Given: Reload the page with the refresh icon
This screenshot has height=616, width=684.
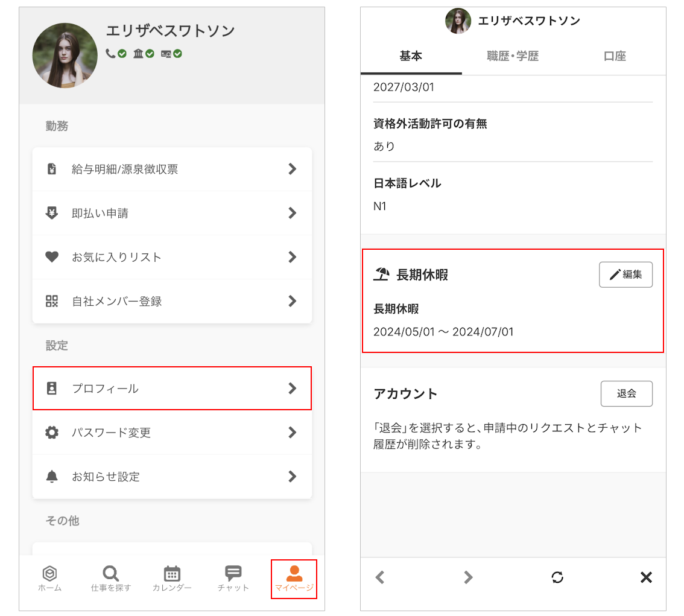Looking at the screenshot, I should pyautogui.click(x=557, y=577).
